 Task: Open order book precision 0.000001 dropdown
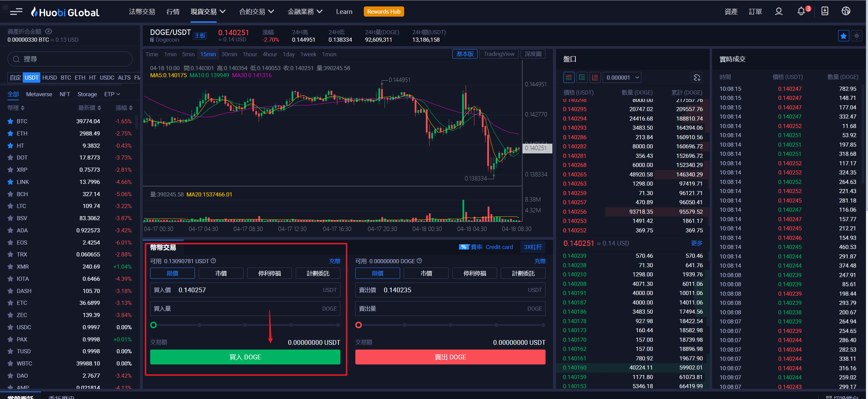[x=622, y=78]
